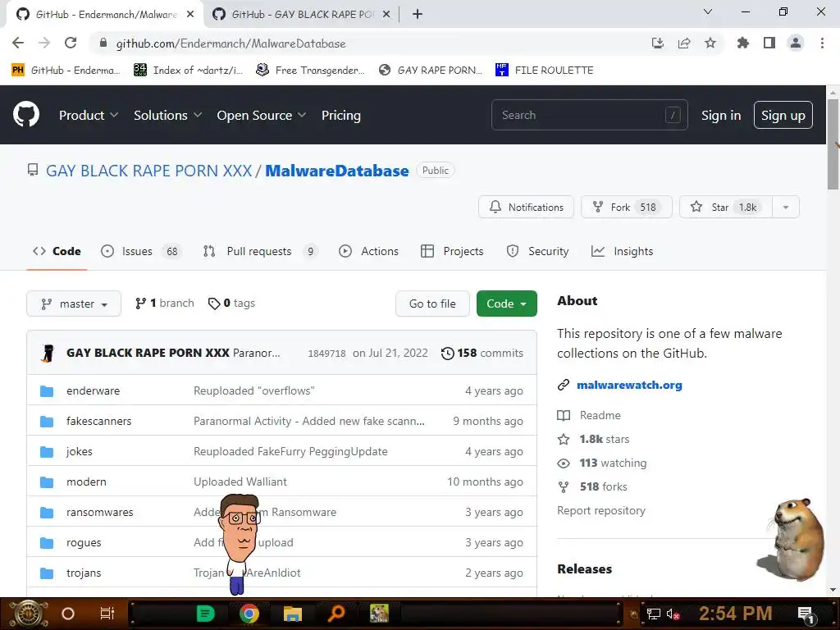Open the enderware folder

click(94, 391)
